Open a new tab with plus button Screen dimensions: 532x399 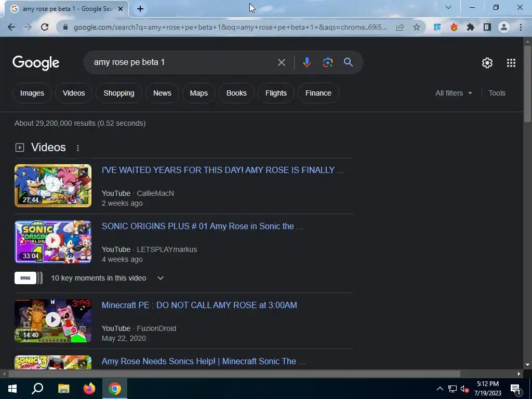coord(140,9)
